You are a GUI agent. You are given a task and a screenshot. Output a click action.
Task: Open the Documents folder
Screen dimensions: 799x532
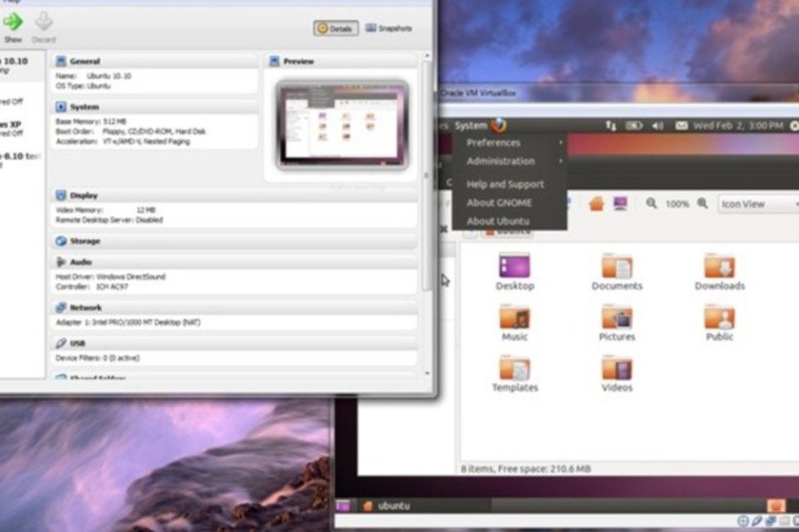(617, 272)
